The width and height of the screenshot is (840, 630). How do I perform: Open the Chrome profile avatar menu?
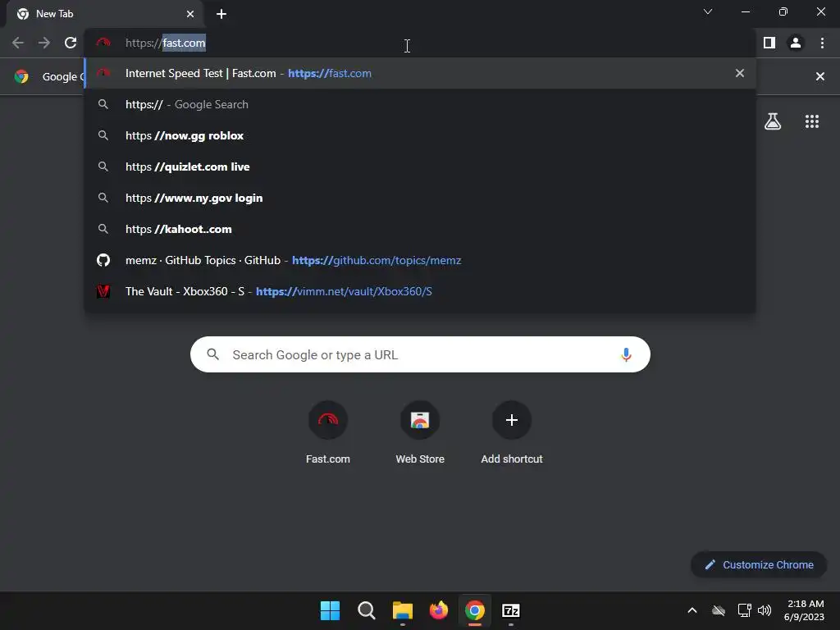click(x=796, y=43)
